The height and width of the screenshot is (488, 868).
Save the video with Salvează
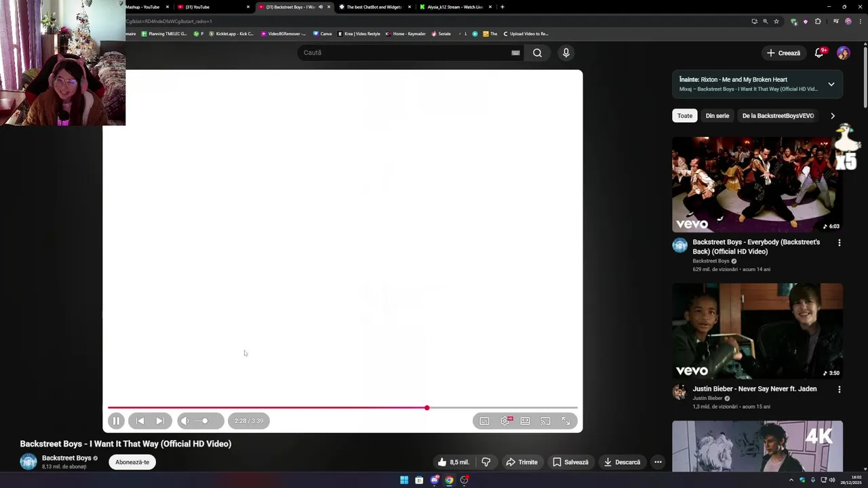[570, 462]
